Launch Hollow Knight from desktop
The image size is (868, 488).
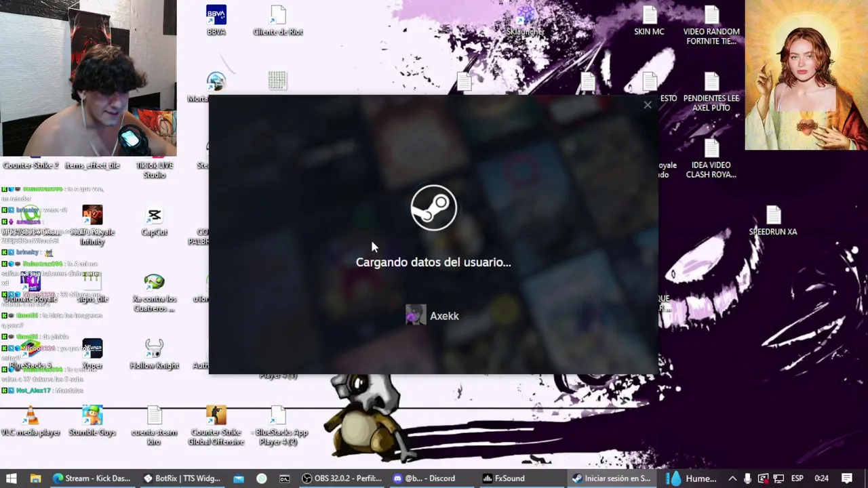(155, 354)
